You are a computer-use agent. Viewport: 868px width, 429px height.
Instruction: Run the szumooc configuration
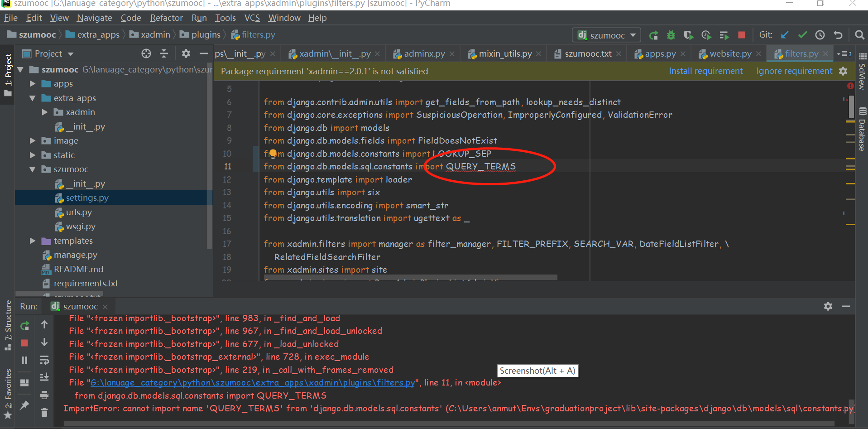(653, 35)
